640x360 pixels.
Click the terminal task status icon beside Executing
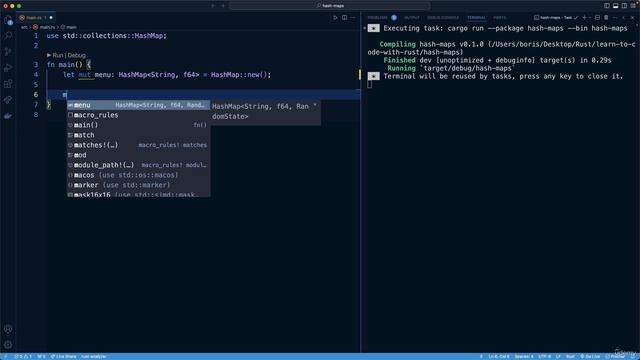pos(373,28)
